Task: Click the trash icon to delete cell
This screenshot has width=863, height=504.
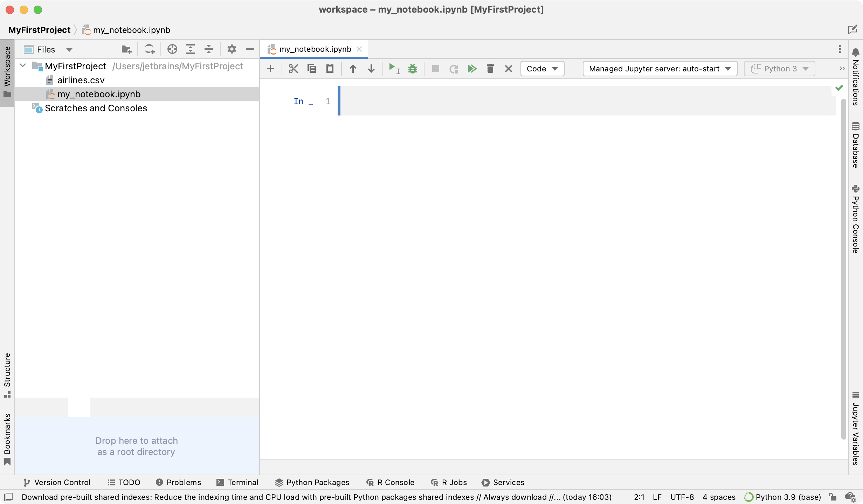Action: [490, 69]
